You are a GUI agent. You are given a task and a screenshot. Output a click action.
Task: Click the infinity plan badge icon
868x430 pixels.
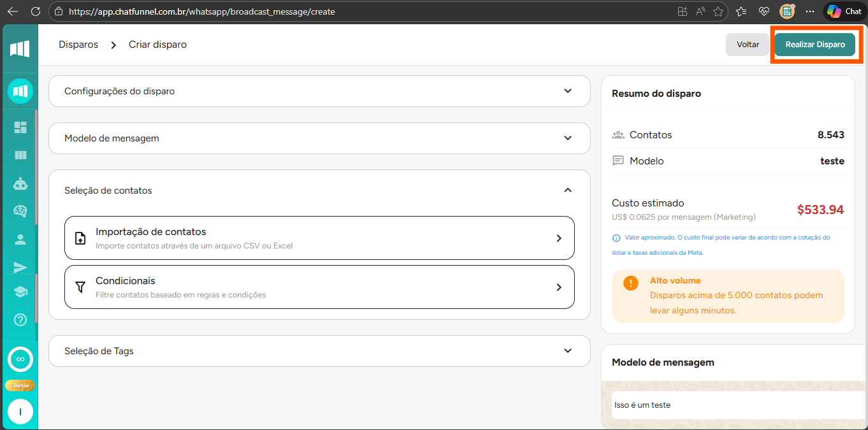click(20, 359)
